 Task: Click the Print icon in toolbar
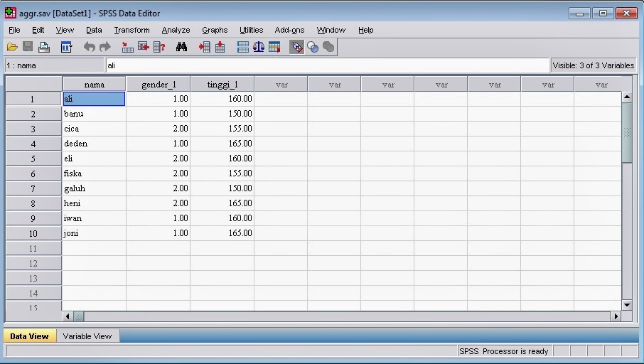point(44,47)
